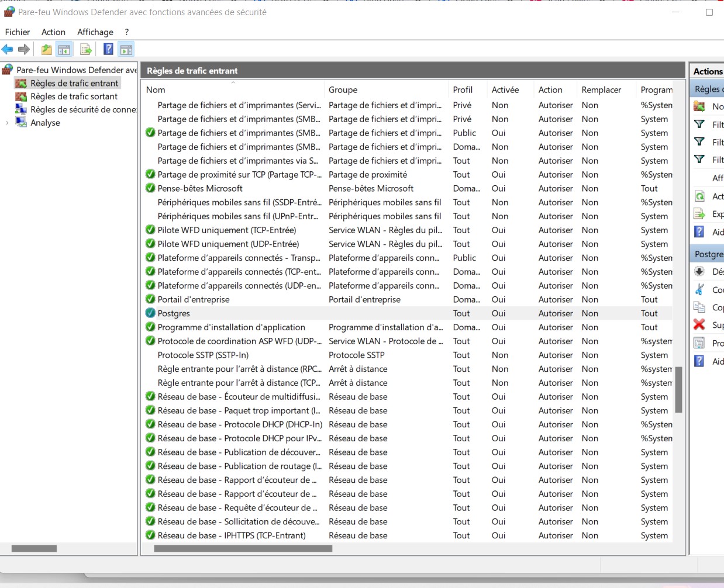Viewport: 724px width, 588px height.
Task: Select the Protocole SSTP (SSTP-In) rule
Action: tap(203, 355)
